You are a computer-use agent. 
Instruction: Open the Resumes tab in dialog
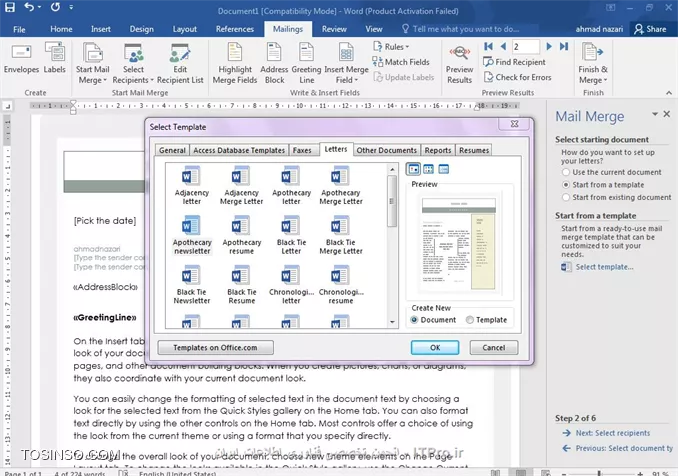[474, 150]
